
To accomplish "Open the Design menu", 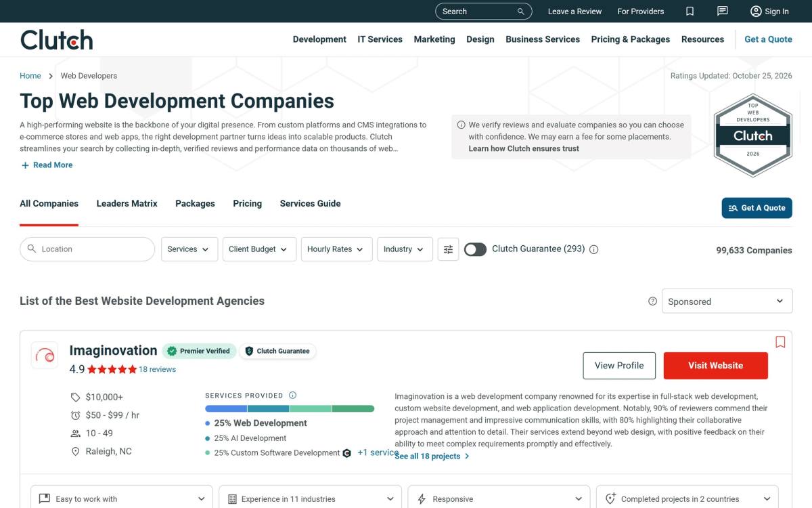I will click(x=480, y=39).
